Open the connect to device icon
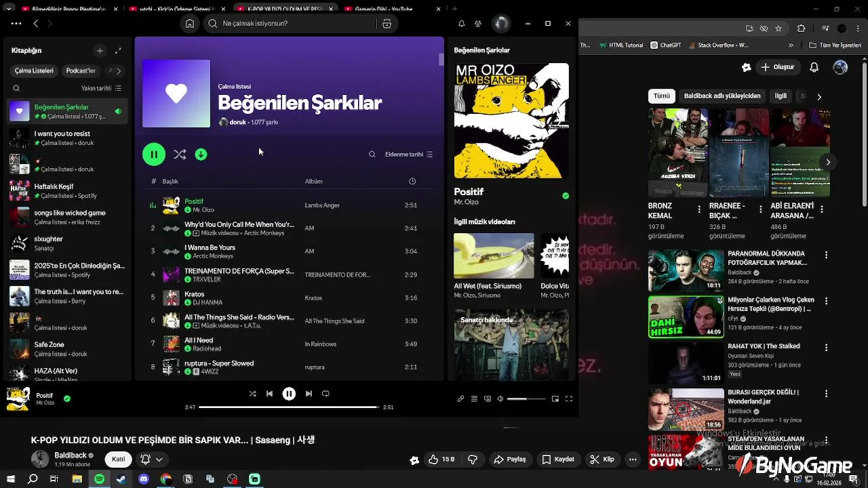Image resolution: width=868 pixels, height=488 pixels. pos(487,399)
